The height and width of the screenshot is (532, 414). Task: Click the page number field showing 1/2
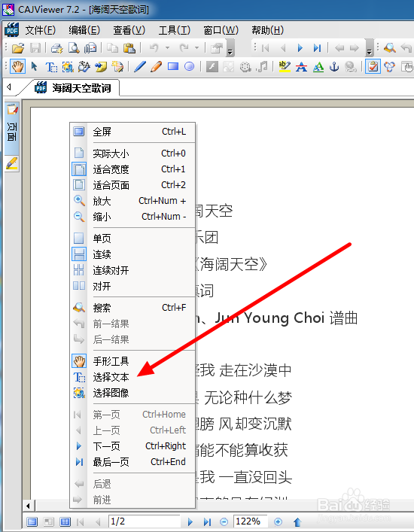coord(145,521)
